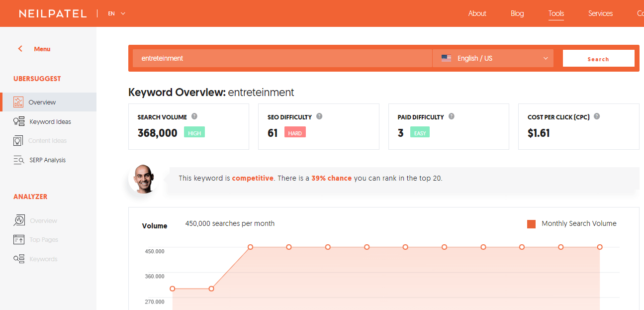The width and height of the screenshot is (644, 310).
Task: Click the 368,000 search volume value
Action: click(158, 133)
